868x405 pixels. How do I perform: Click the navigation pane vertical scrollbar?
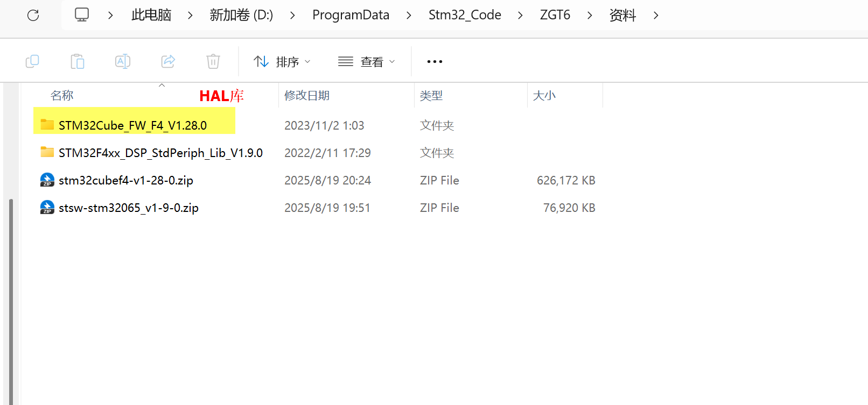click(x=11, y=301)
